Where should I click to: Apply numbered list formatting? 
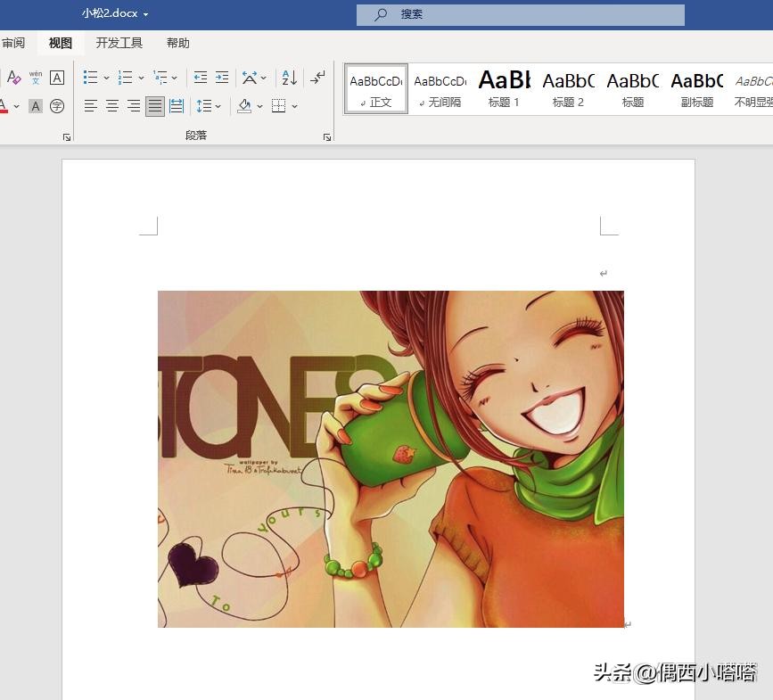pyautogui.click(x=125, y=78)
